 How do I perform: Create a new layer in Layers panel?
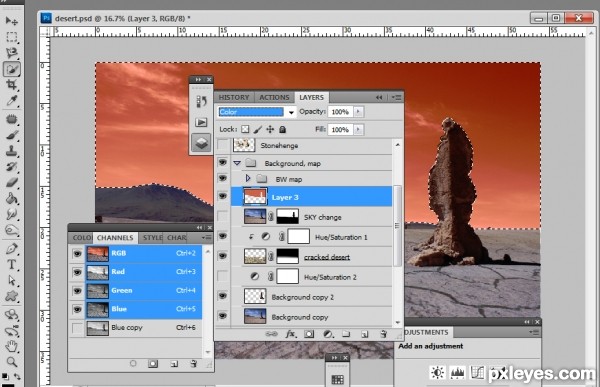pyautogui.click(x=365, y=334)
